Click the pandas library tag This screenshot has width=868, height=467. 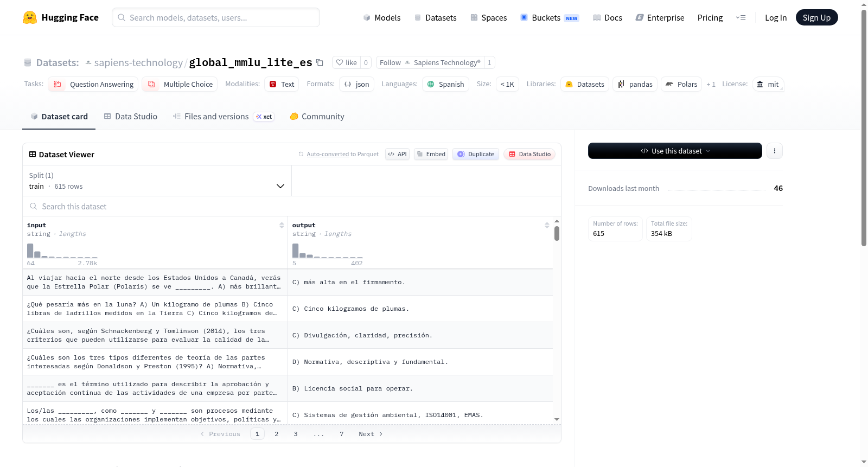click(x=635, y=84)
